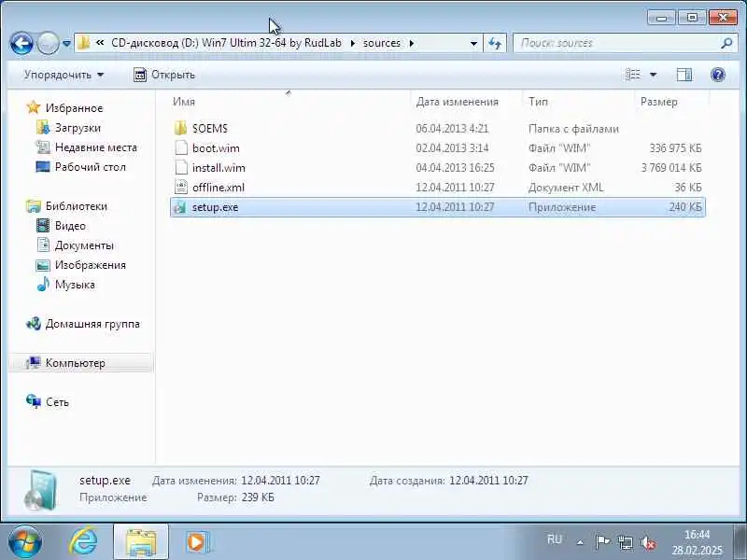Open Недавние места in the navigation pane
The image size is (747, 560).
click(x=96, y=147)
